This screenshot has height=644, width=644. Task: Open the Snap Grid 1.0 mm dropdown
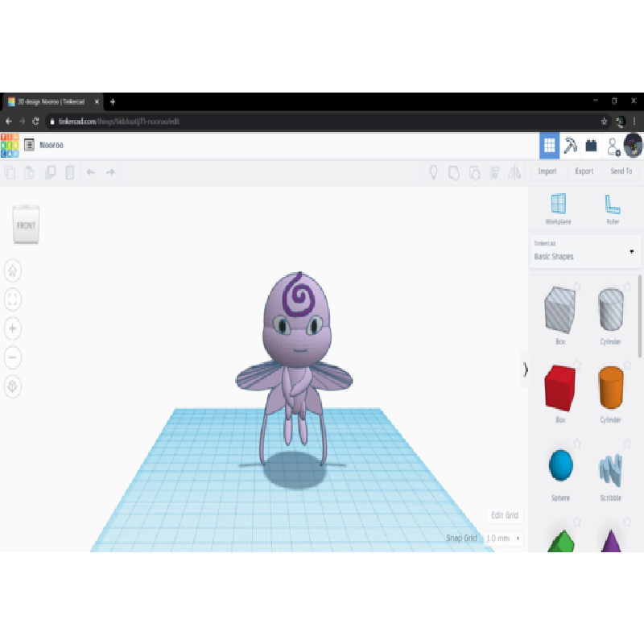click(502, 538)
